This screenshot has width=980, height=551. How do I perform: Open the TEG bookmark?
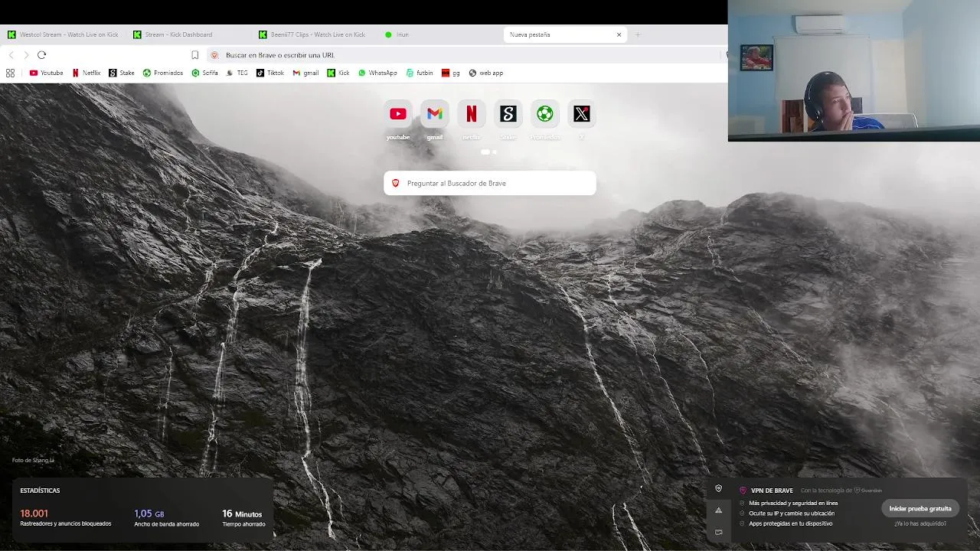tap(237, 73)
